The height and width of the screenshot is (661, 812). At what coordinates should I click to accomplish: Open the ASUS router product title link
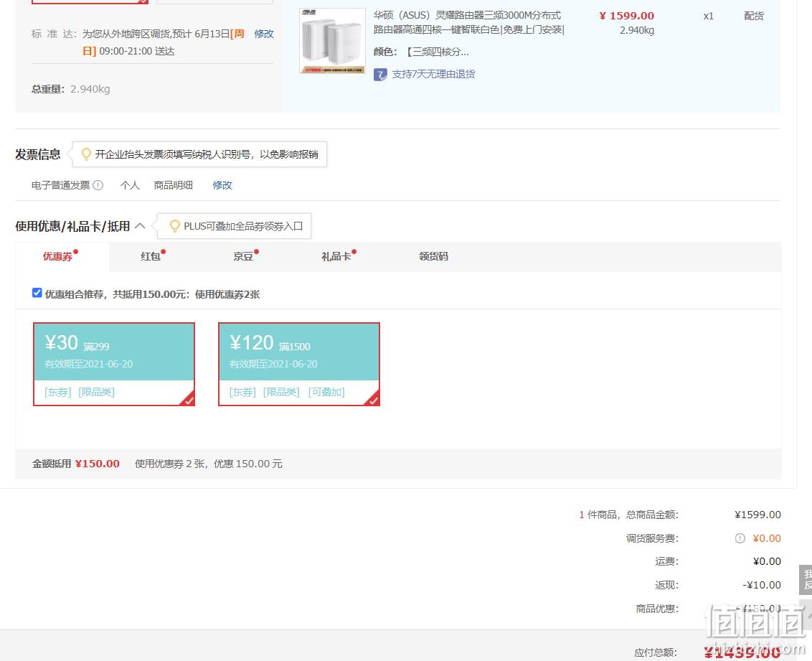468,22
